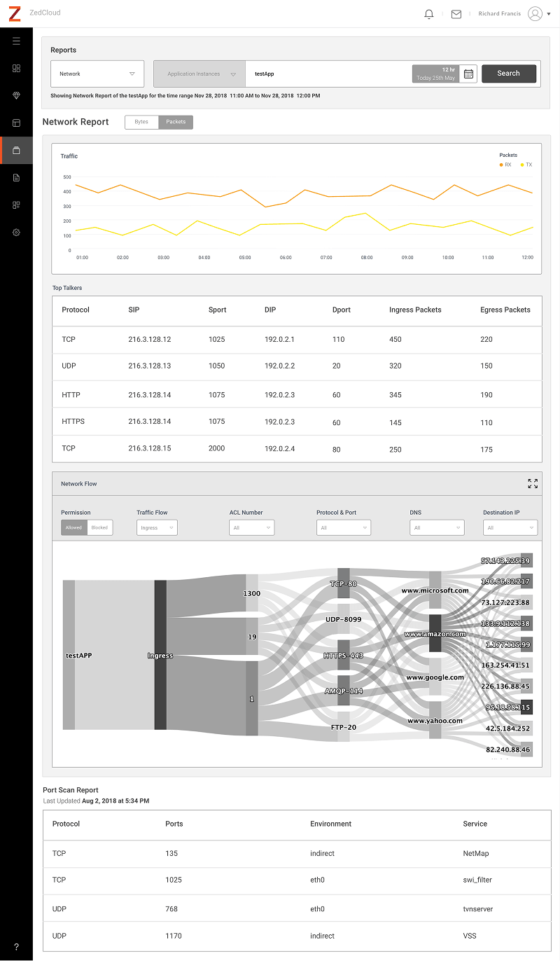Image resolution: width=560 pixels, height=961 pixels.
Task: Open the marketplace diamond icon in sidebar
Action: pos(16,95)
